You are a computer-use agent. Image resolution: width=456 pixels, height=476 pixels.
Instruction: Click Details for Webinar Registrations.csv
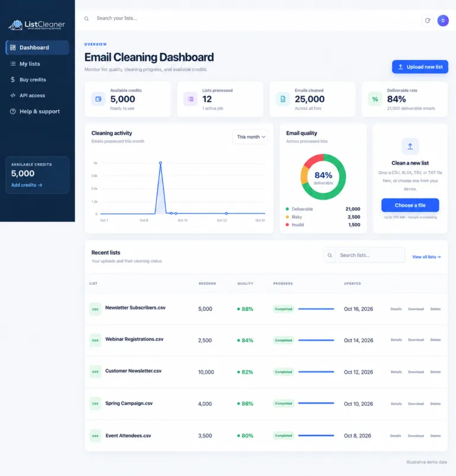pyautogui.click(x=396, y=340)
